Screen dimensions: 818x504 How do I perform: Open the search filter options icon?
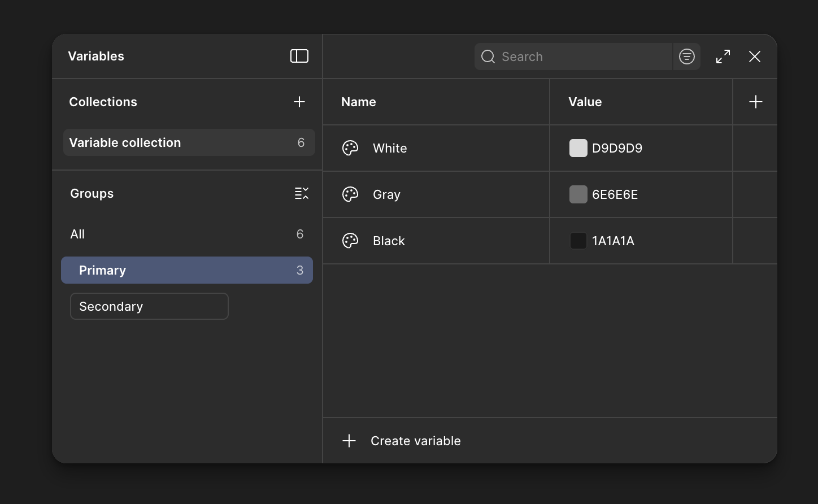tap(687, 57)
